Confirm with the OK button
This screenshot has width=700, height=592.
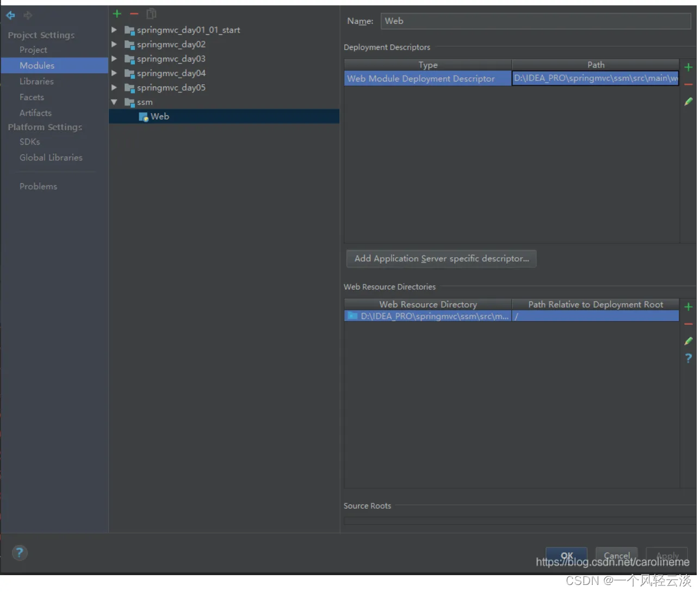tap(567, 556)
